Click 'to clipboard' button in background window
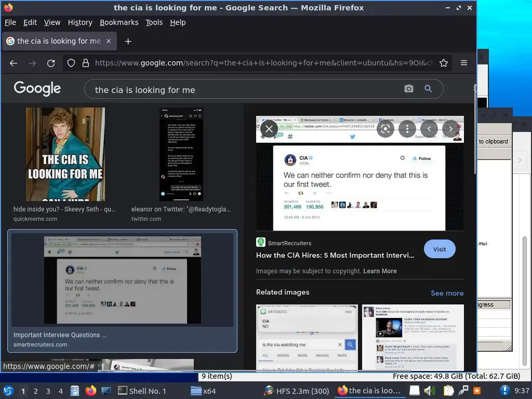532x399 pixels. [x=494, y=141]
